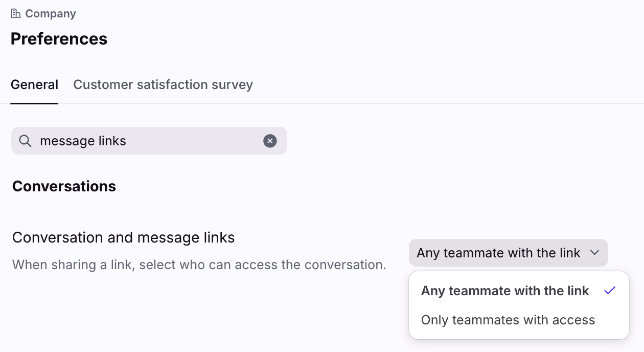The height and width of the screenshot is (352, 644).
Task: Click the divider line below the setting row
Action: click(204, 296)
